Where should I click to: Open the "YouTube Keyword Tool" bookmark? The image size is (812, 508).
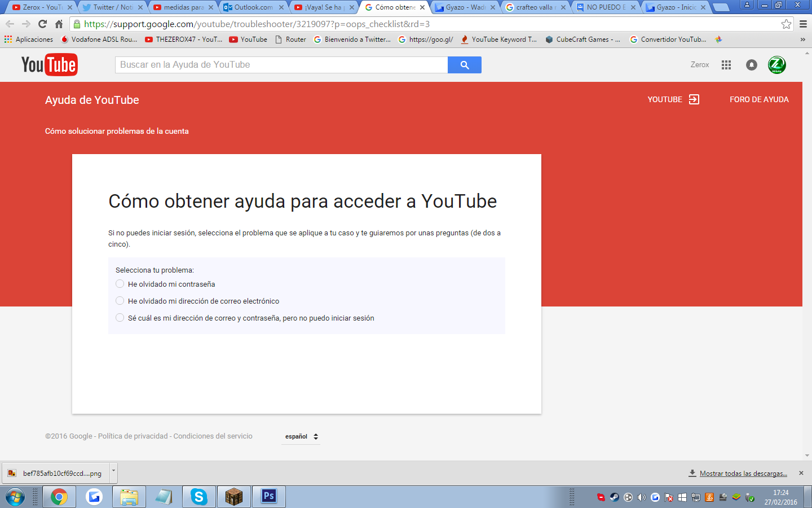[x=498, y=40]
